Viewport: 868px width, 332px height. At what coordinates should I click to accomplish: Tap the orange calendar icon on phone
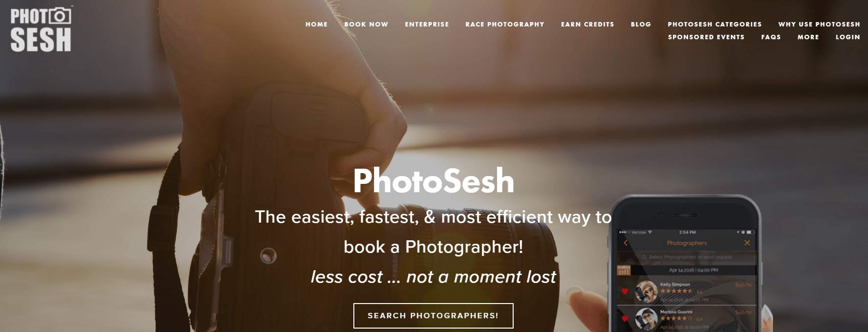(623, 270)
